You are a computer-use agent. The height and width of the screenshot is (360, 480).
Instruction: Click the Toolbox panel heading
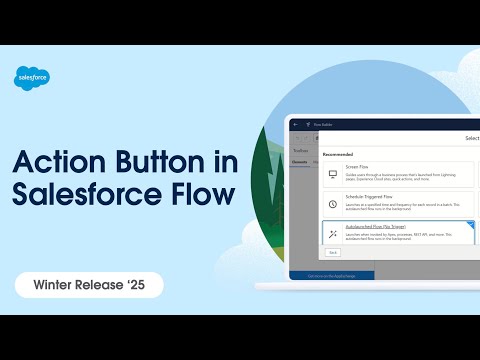pyautogui.click(x=300, y=151)
